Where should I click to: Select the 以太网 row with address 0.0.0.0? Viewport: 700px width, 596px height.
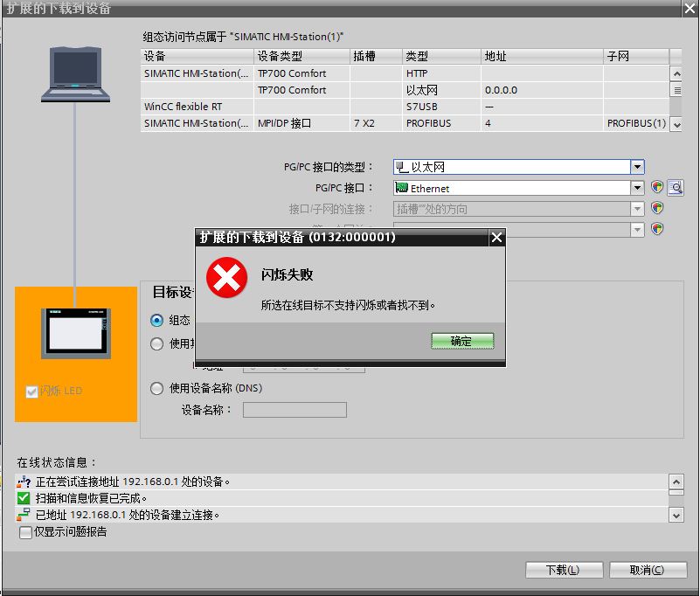[405, 90]
